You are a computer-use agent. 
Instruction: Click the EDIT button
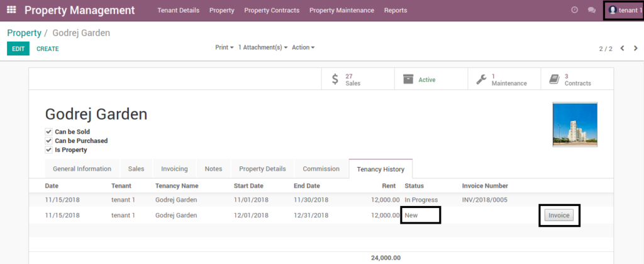click(18, 49)
